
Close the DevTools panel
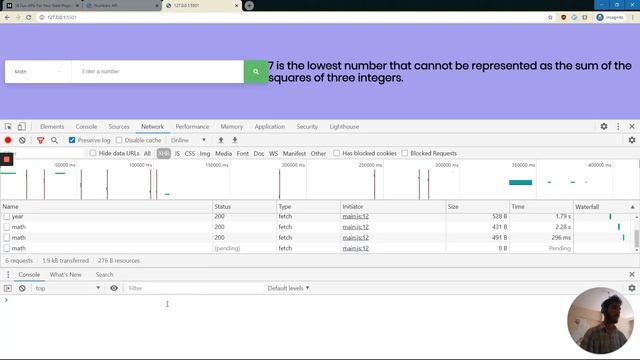[632, 127]
